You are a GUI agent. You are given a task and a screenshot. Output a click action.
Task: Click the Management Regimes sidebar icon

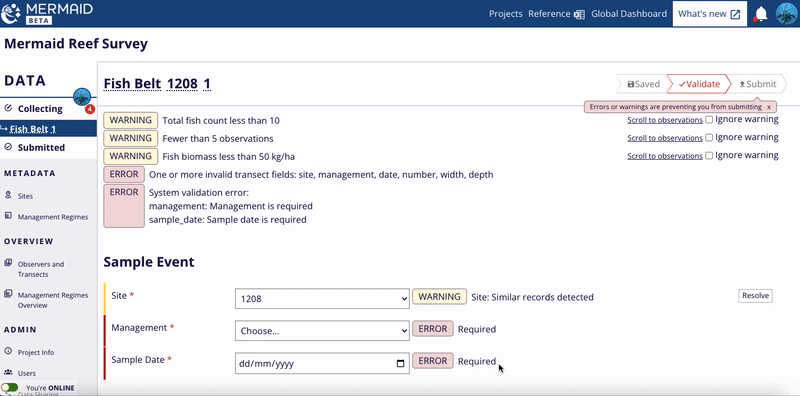click(8, 216)
